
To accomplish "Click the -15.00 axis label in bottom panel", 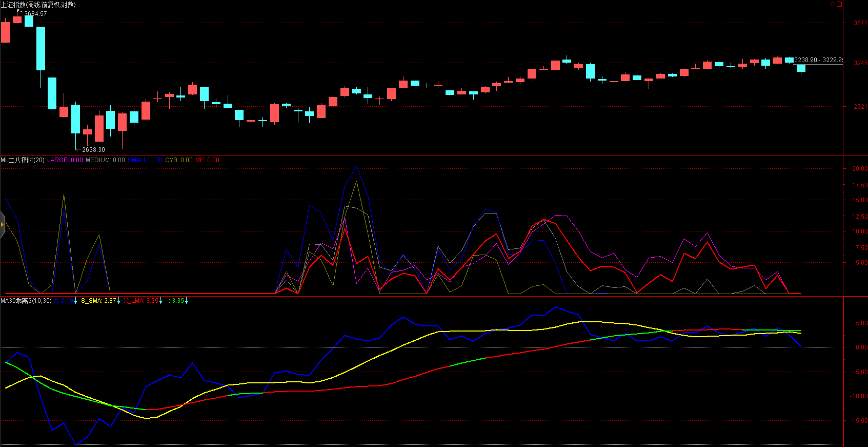I will pos(859,421).
